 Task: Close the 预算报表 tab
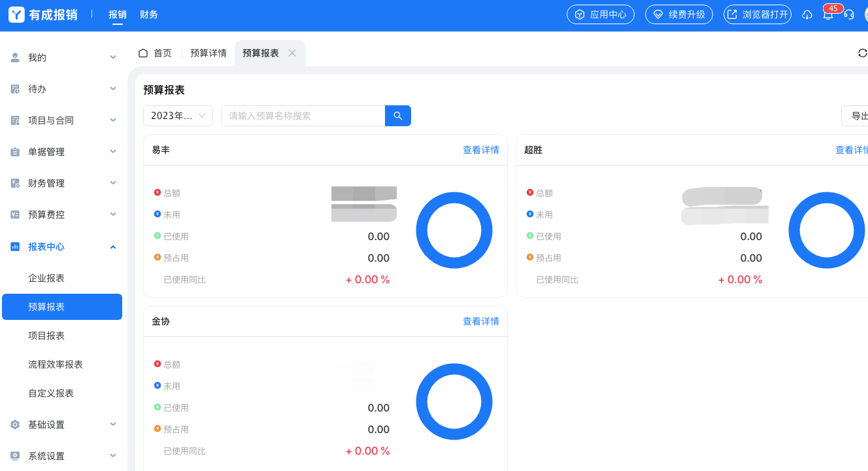[292, 53]
